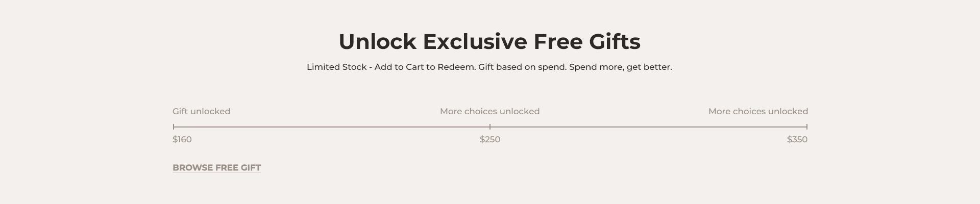Select the Gift unlocked label
Screen dimensions: 980x204
[x=201, y=111]
